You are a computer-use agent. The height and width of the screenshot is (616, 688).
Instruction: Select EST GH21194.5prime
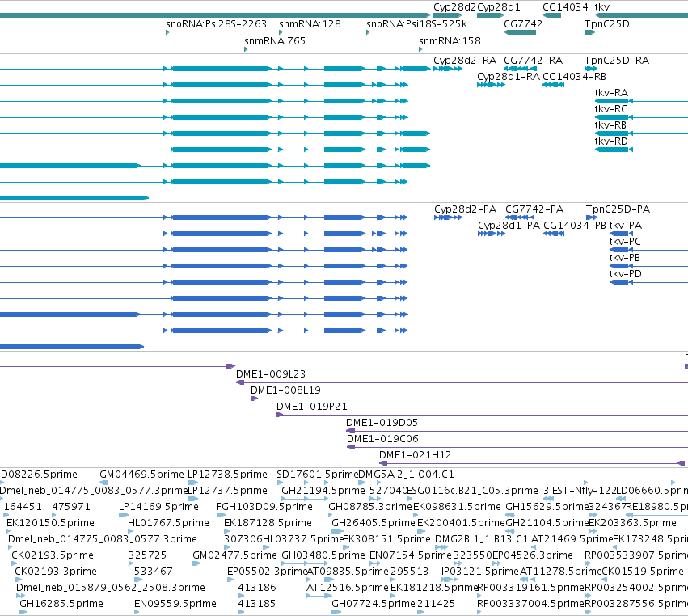tap(323, 491)
